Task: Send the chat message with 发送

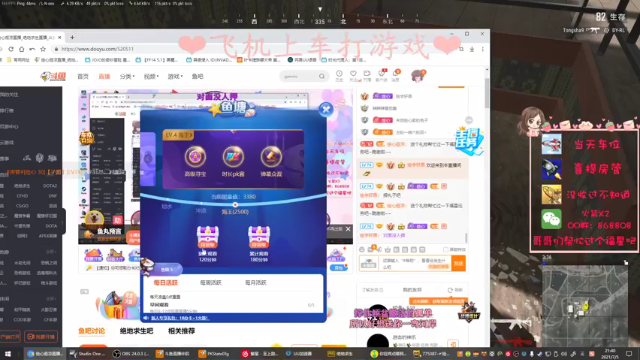Action: click(x=458, y=263)
